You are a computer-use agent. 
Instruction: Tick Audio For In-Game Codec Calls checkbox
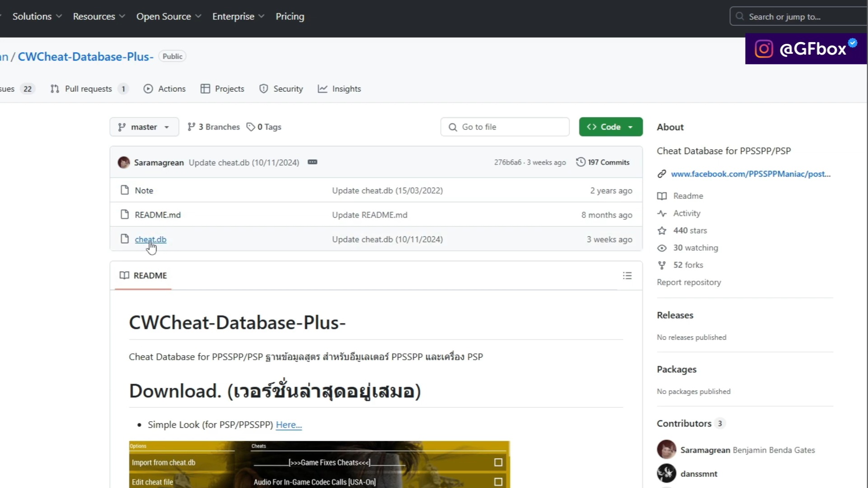coord(498,482)
